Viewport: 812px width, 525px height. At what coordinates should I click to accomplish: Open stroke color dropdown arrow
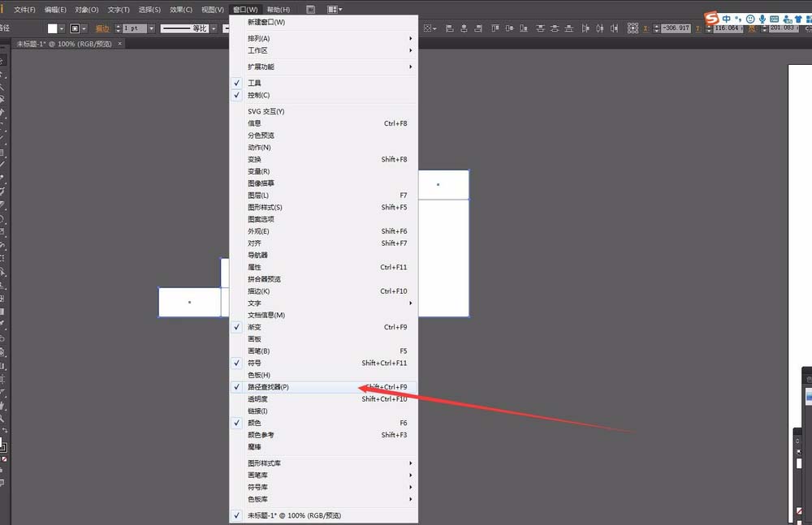tap(84, 28)
